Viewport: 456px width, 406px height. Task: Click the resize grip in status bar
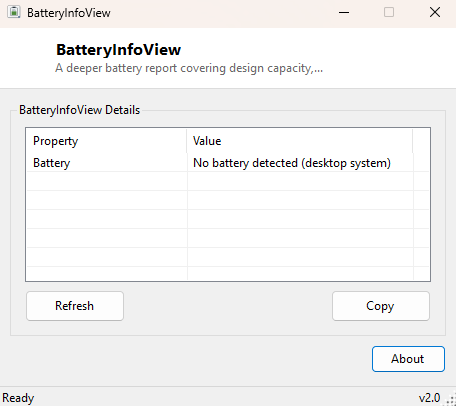[451, 400]
